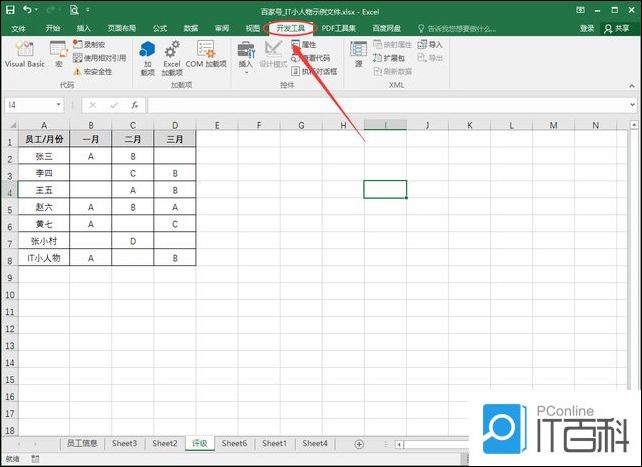Open the Sheet3 sheet tab
642x467 pixels.
[x=124, y=443]
